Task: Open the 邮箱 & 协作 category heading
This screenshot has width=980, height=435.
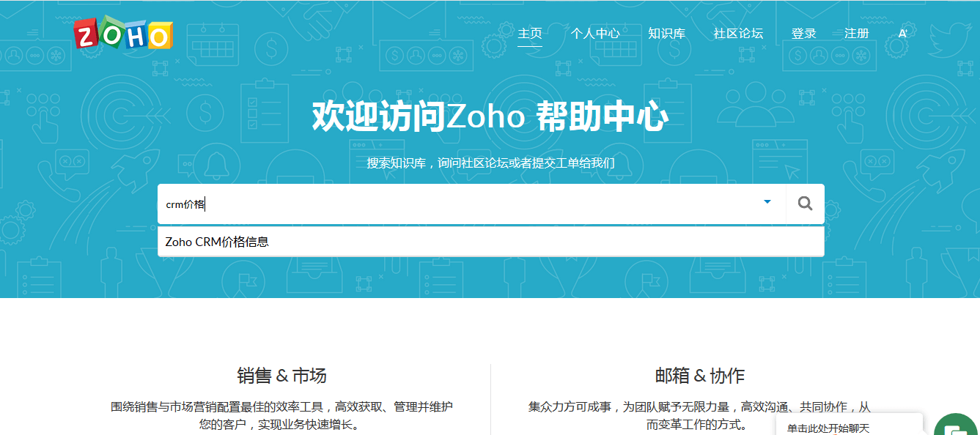Action: click(700, 376)
